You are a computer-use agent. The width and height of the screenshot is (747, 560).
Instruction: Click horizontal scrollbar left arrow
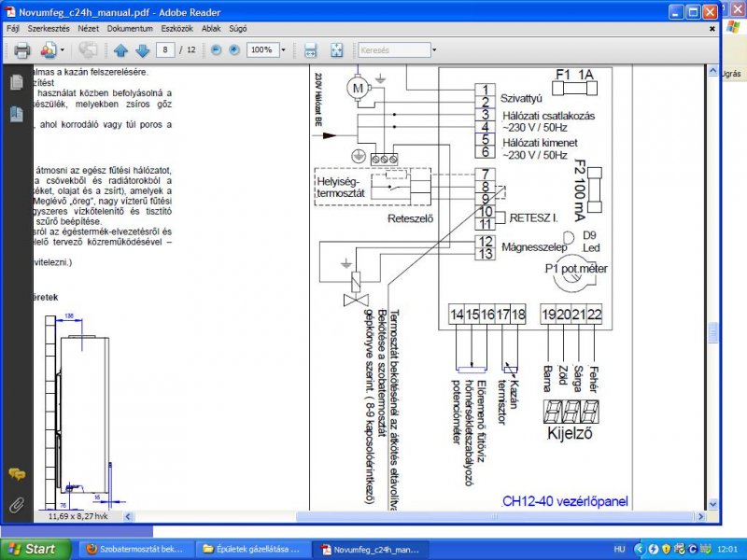pos(128,516)
